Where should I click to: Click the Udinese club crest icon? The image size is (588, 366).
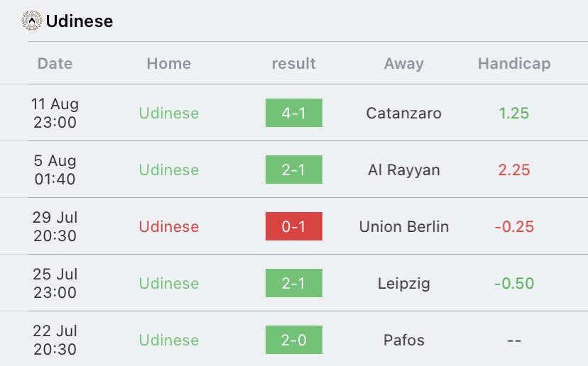coord(32,21)
